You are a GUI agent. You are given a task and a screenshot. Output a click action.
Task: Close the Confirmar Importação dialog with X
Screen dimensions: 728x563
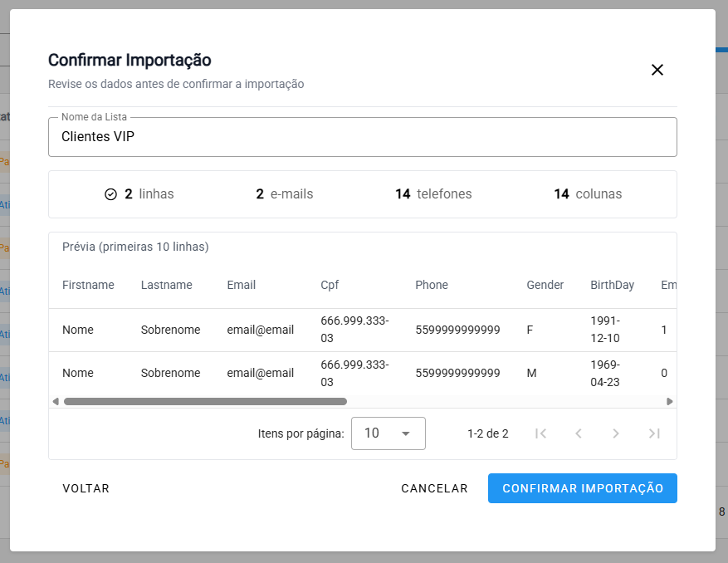click(657, 70)
